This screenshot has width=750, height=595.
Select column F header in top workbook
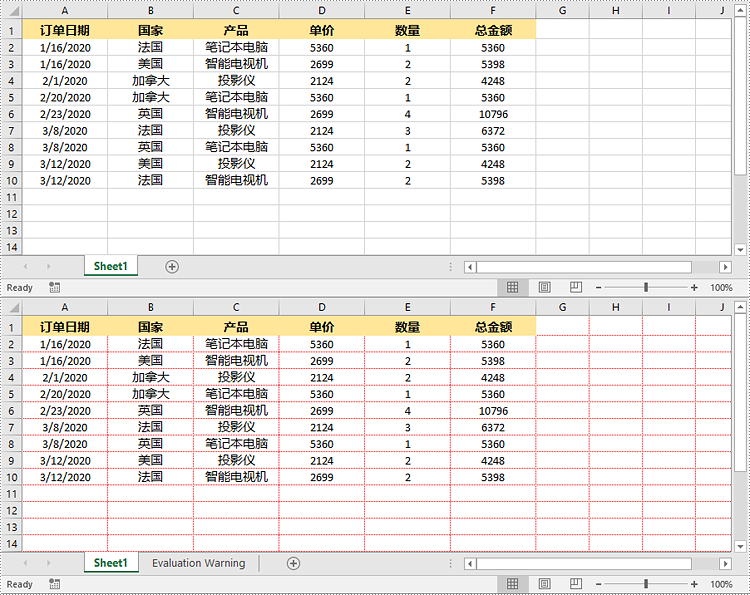[493, 11]
